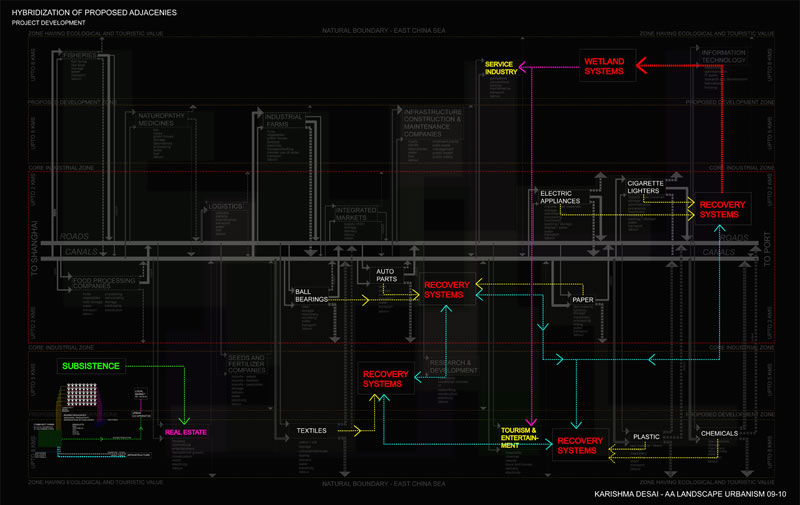Select Recovery Systems box beside Research & Development
The image size is (800, 505).
(x=385, y=378)
